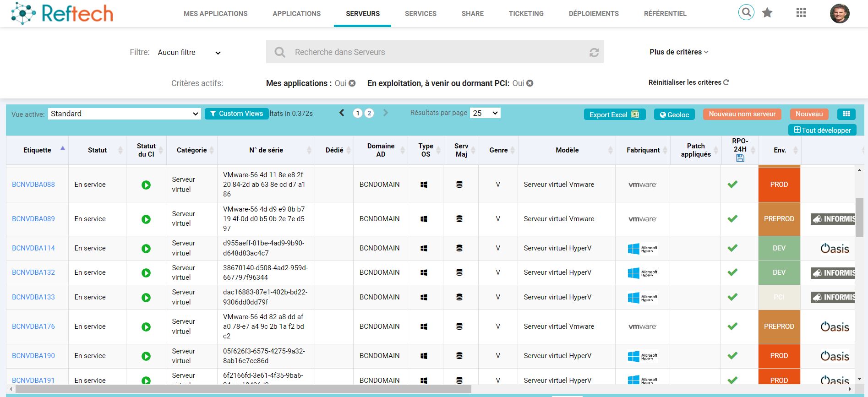Switch to grid layout view button
868x397 pixels.
pos(846,114)
